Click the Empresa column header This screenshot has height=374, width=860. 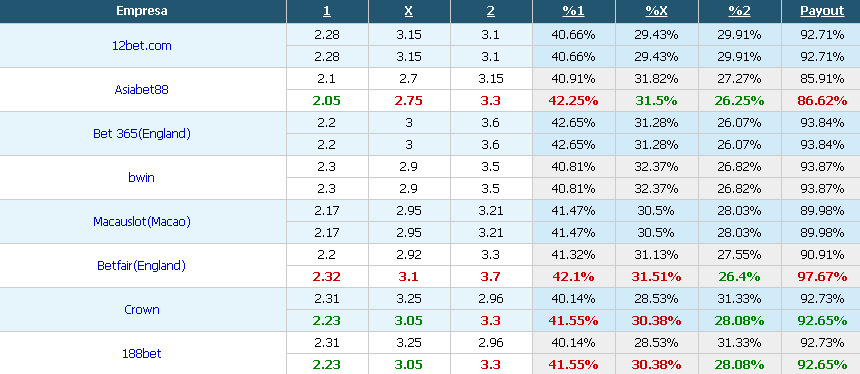(142, 11)
